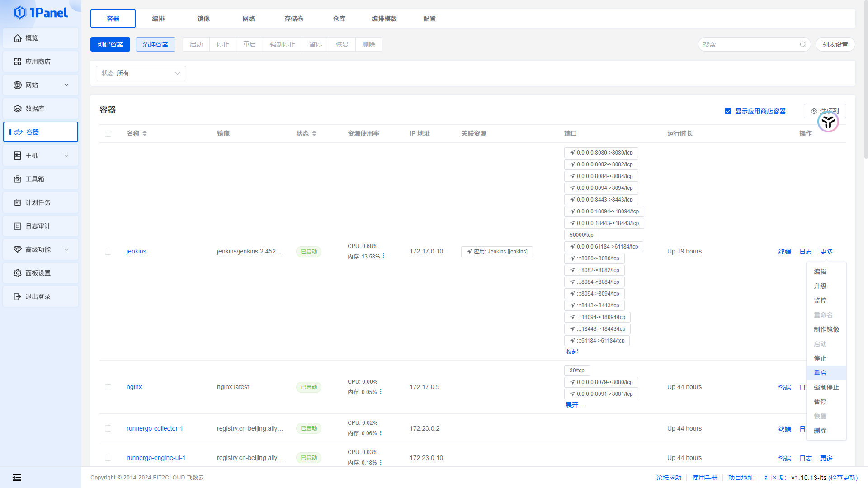Switch to the 存储卷 tab
868x488 pixels.
tap(294, 19)
